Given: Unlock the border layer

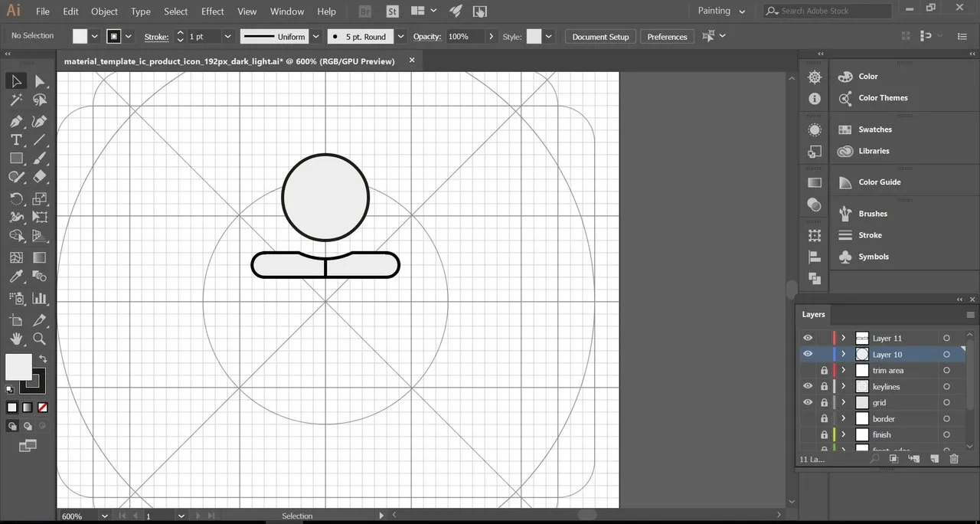Looking at the screenshot, I should pos(825,418).
